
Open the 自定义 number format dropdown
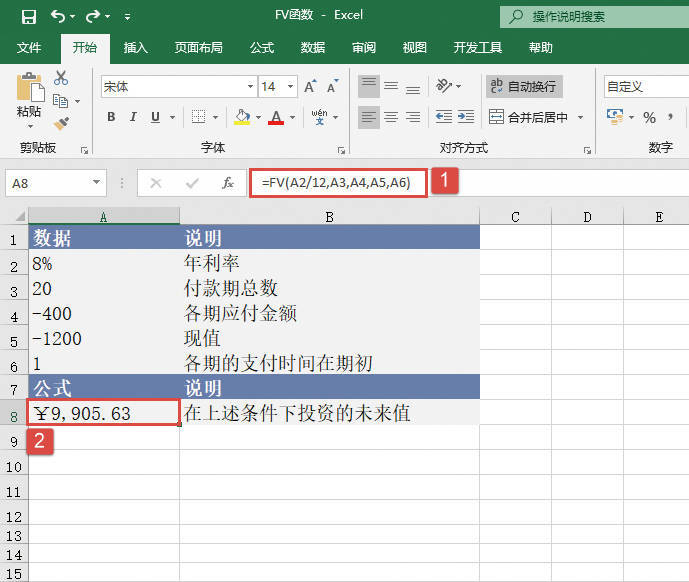(645, 87)
